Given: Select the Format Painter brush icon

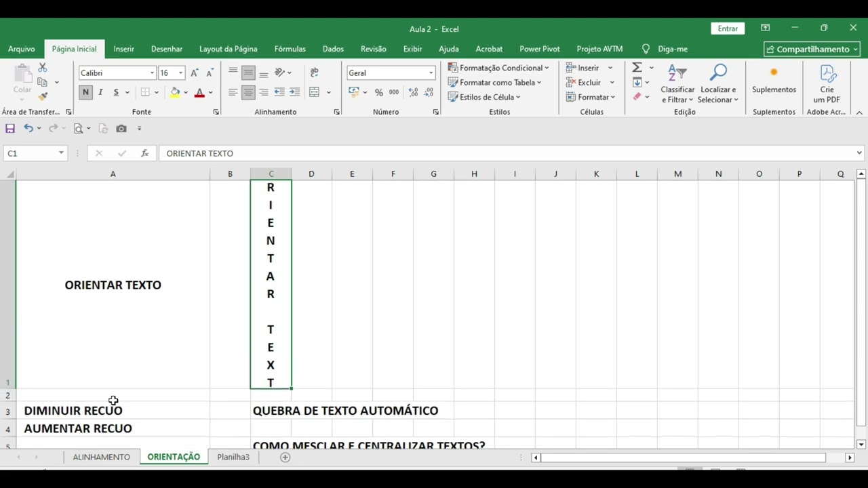Looking at the screenshot, I should coord(43,96).
